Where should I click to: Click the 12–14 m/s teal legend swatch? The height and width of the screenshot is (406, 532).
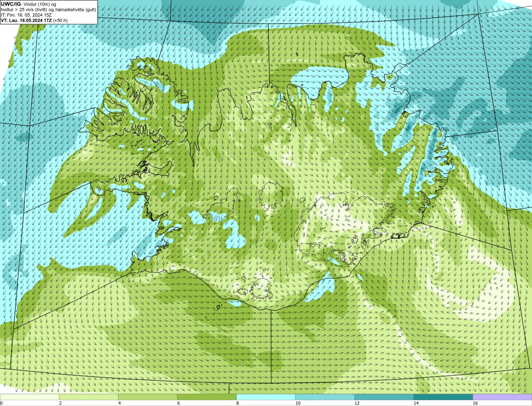coord(384,397)
